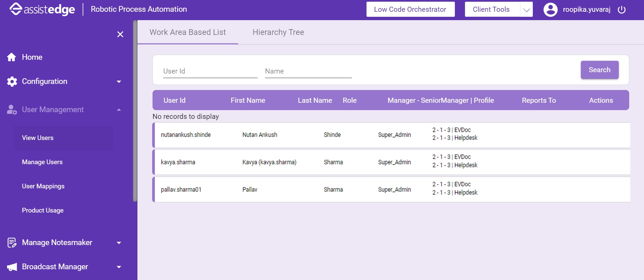This screenshot has width=644, height=280.
Task: Switch to the Hierarchy Tree tab
Action: [278, 32]
